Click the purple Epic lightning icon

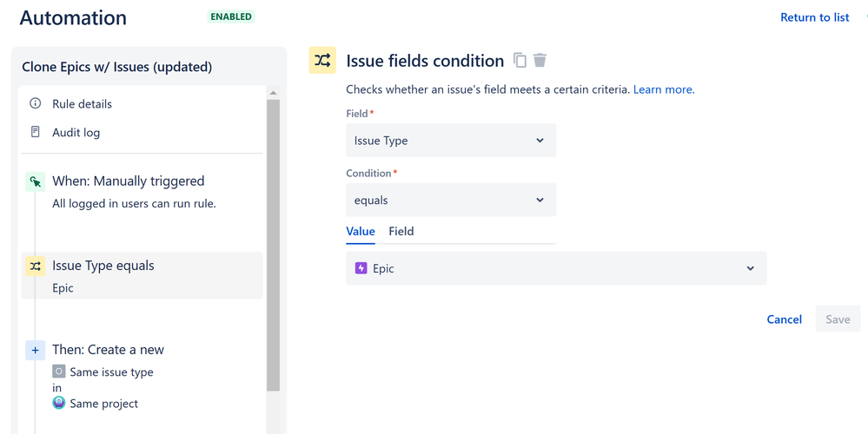tap(361, 268)
